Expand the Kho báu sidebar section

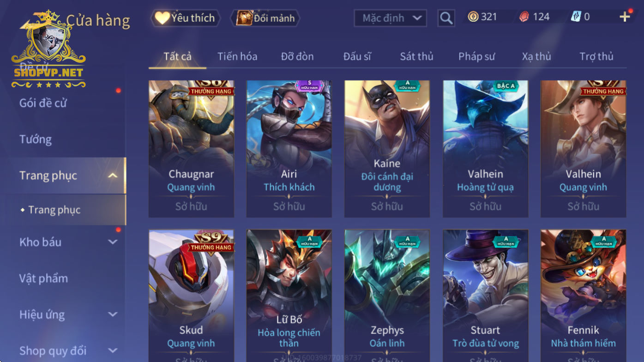pyautogui.click(x=113, y=242)
